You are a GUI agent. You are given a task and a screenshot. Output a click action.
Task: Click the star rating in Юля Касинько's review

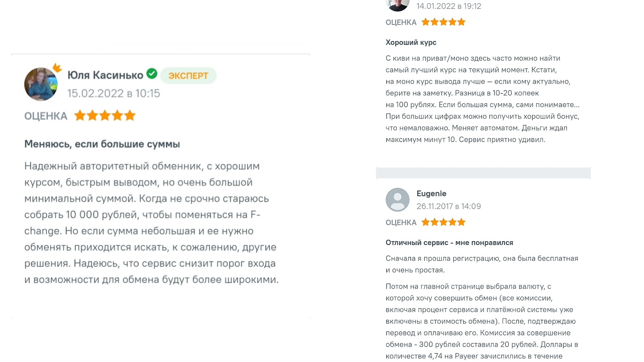[x=105, y=116]
